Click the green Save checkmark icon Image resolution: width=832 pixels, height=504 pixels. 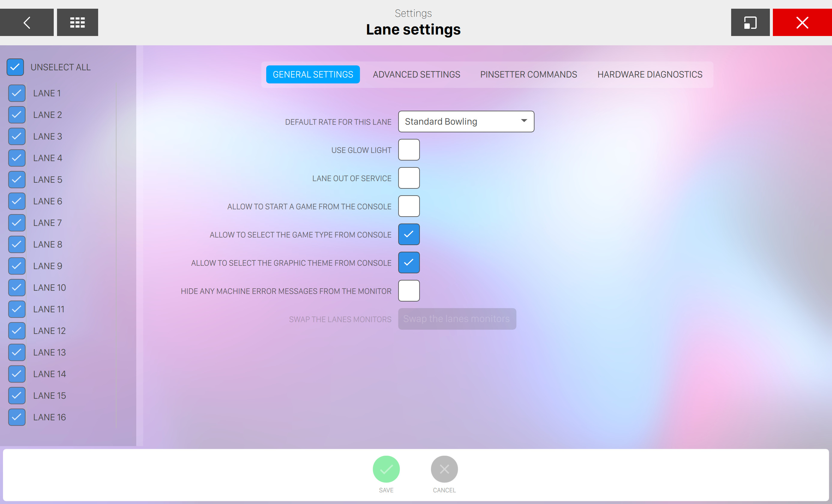(x=386, y=469)
